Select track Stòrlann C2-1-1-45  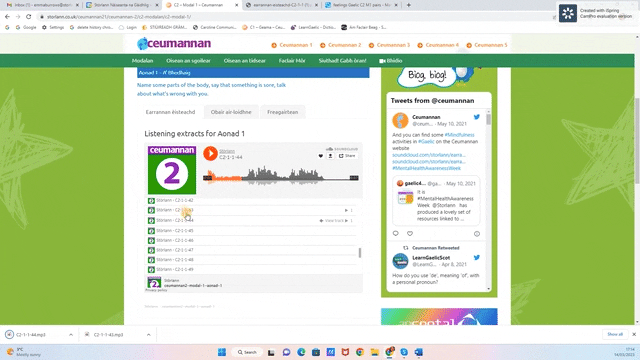pos(252,231)
